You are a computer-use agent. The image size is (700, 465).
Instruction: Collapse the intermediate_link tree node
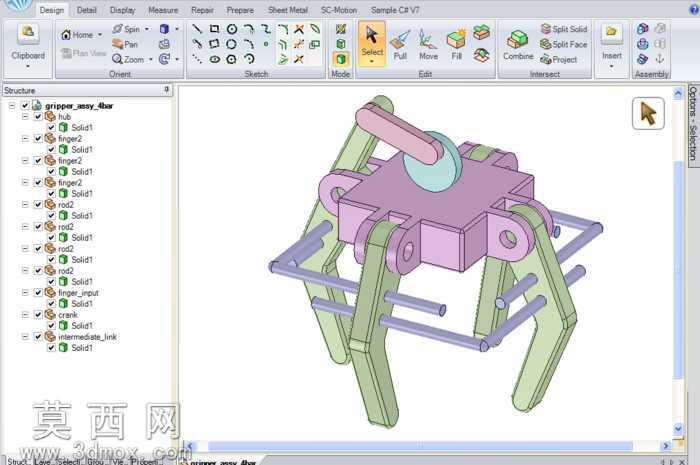pyautogui.click(x=25, y=337)
